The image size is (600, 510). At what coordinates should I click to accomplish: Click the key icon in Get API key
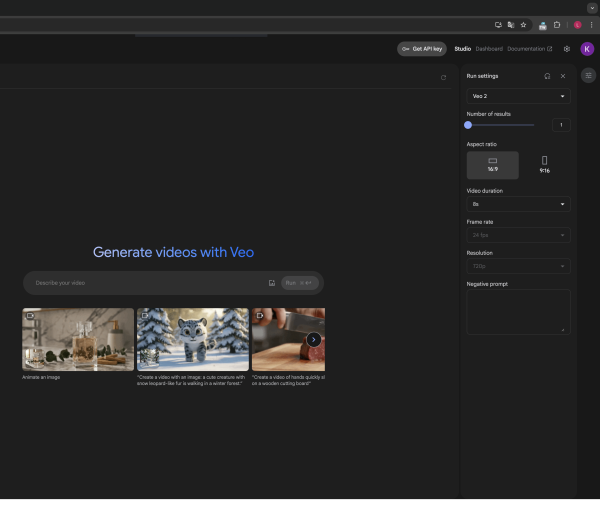pyautogui.click(x=406, y=49)
